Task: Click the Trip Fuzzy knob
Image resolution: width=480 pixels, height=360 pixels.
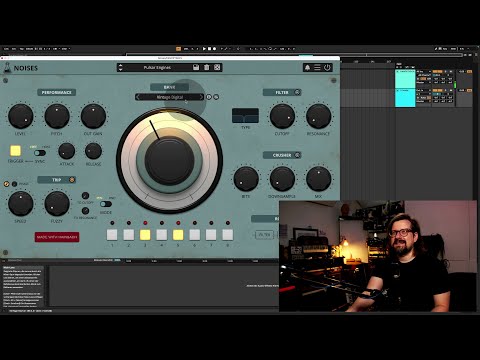Action: click(x=57, y=203)
